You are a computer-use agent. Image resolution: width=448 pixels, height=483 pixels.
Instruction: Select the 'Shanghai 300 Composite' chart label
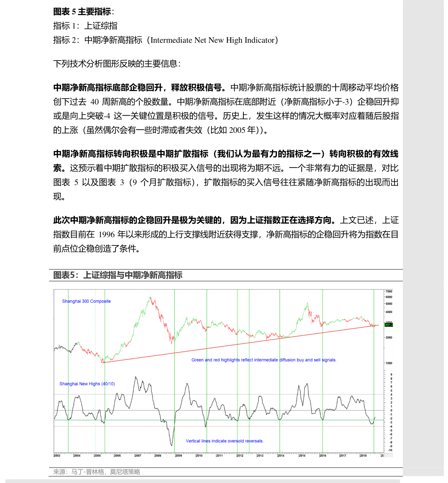tap(86, 301)
